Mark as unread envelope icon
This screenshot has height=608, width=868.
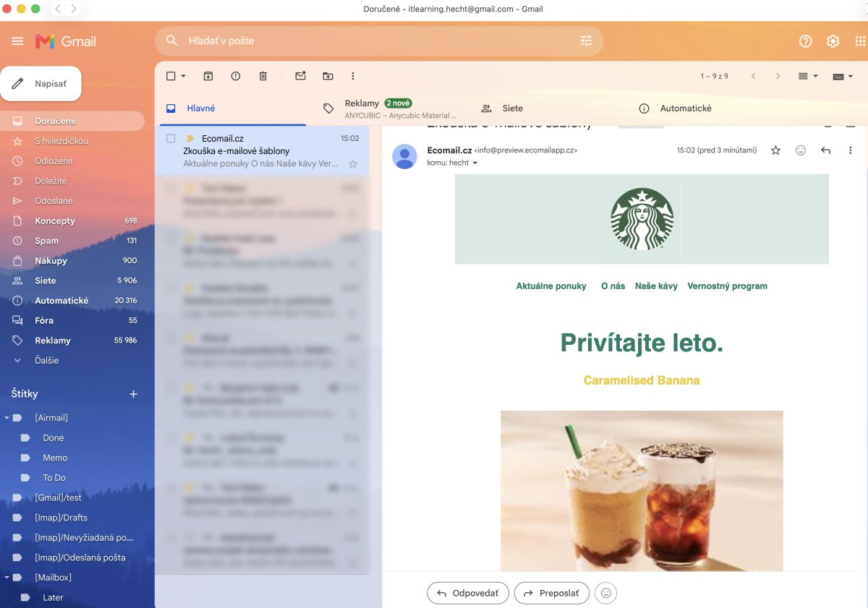pos(300,76)
